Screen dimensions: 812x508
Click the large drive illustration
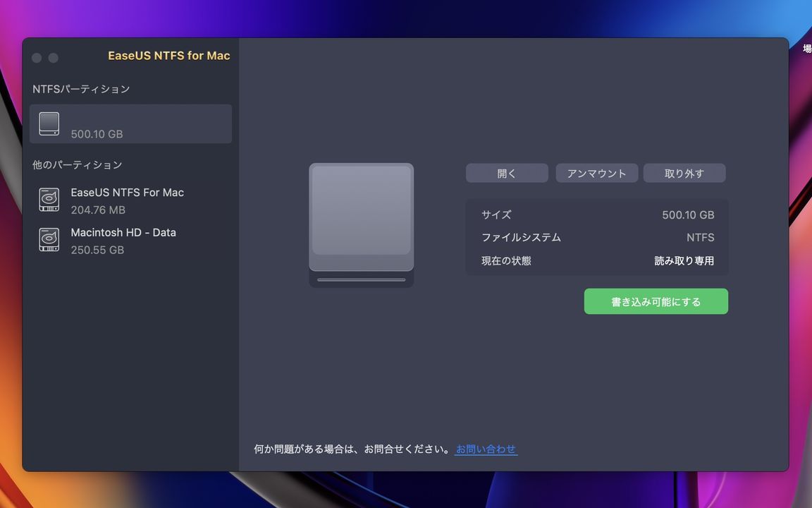click(x=362, y=225)
